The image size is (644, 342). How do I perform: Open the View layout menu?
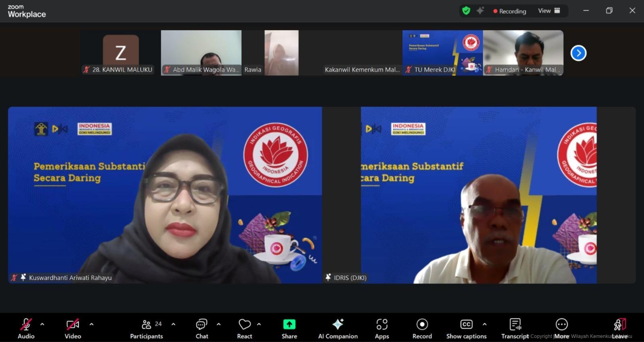[x=549, y=11]
